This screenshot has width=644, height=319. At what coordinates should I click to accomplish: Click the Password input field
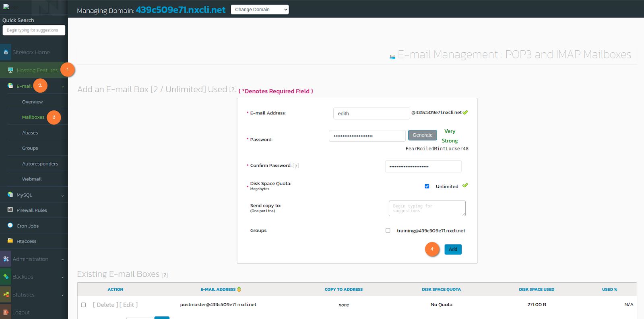coord(367,136)
